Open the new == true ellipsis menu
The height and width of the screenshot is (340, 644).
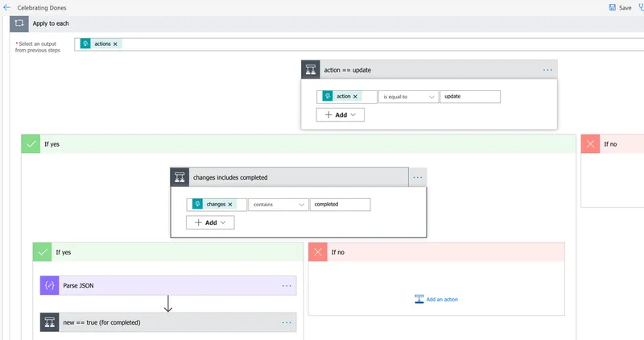[x=287, y=323]
